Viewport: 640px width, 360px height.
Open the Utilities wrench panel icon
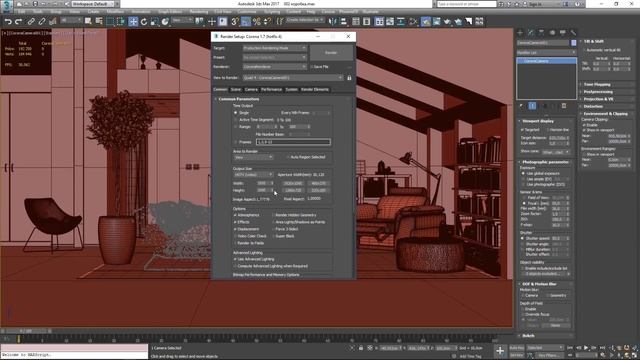coord(573,32)
